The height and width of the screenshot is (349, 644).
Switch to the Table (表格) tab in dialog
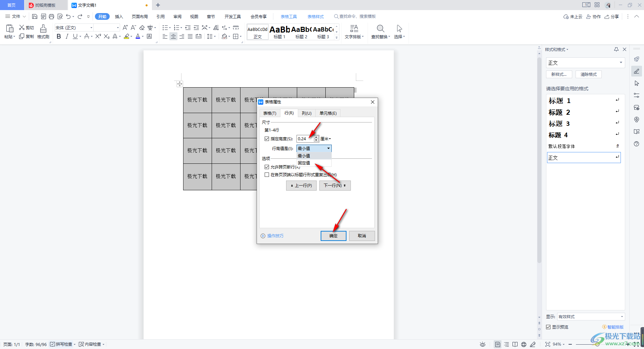point(269,113)
